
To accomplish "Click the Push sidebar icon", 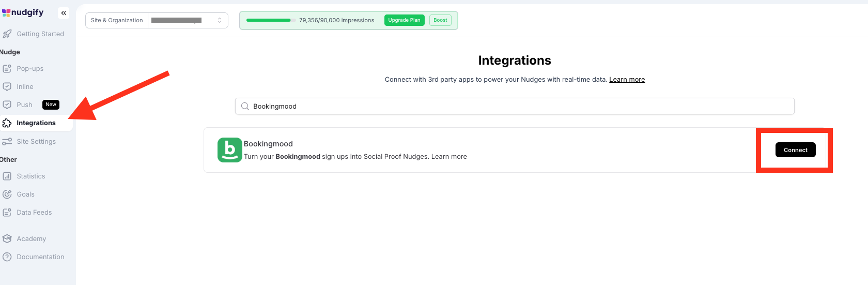I will 7,105.
